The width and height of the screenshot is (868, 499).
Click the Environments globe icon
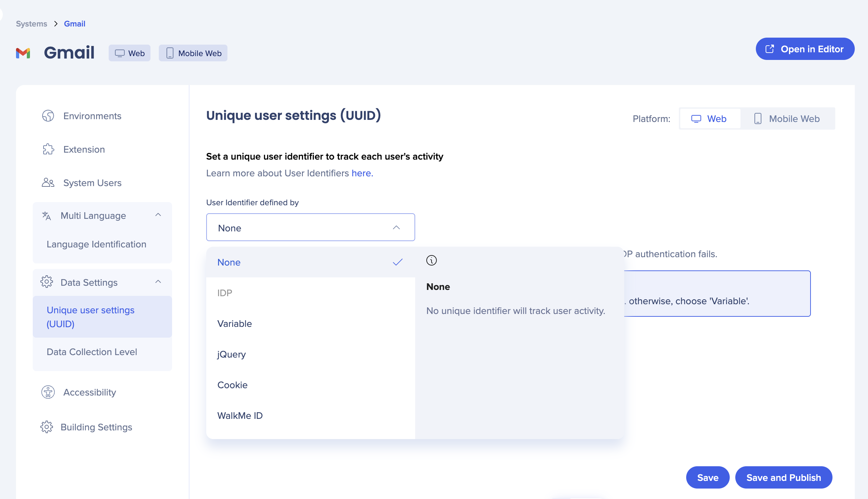48,116
